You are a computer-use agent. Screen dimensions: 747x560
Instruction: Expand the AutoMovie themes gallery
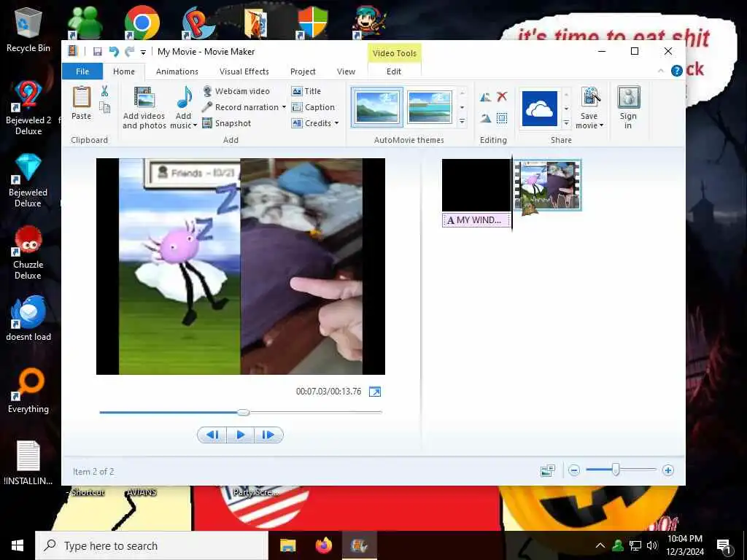pyautogui.click(x=462, y=122)
